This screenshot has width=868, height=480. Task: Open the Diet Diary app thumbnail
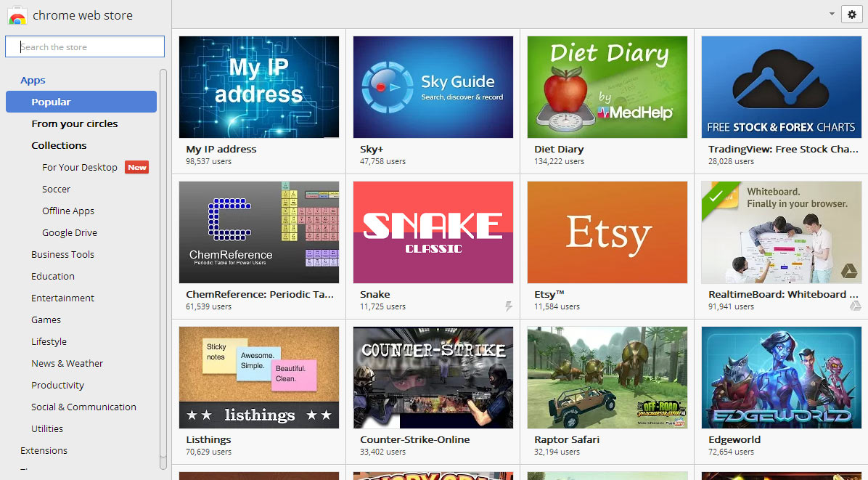click(607, 87)
